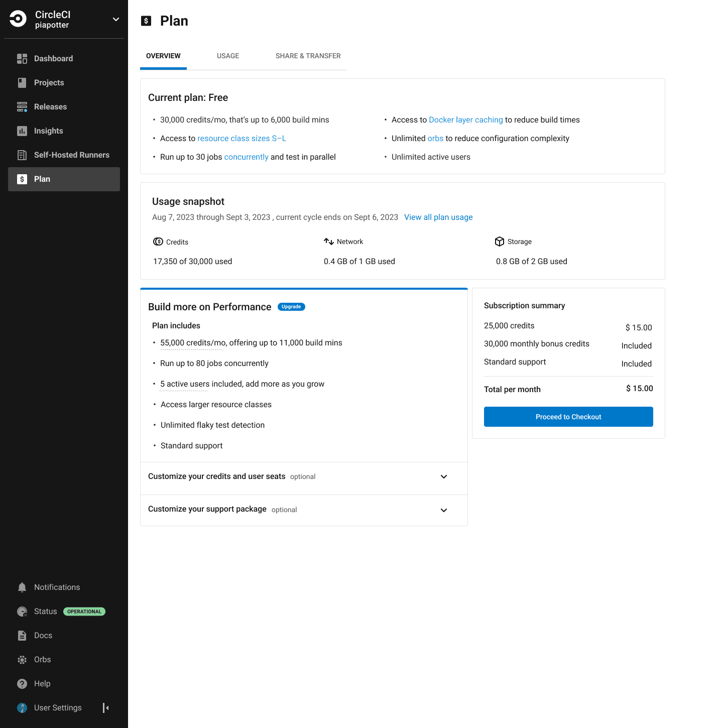Expand Customize your support package section
Screen dimensions: 723x728
(x=443, y=510)
